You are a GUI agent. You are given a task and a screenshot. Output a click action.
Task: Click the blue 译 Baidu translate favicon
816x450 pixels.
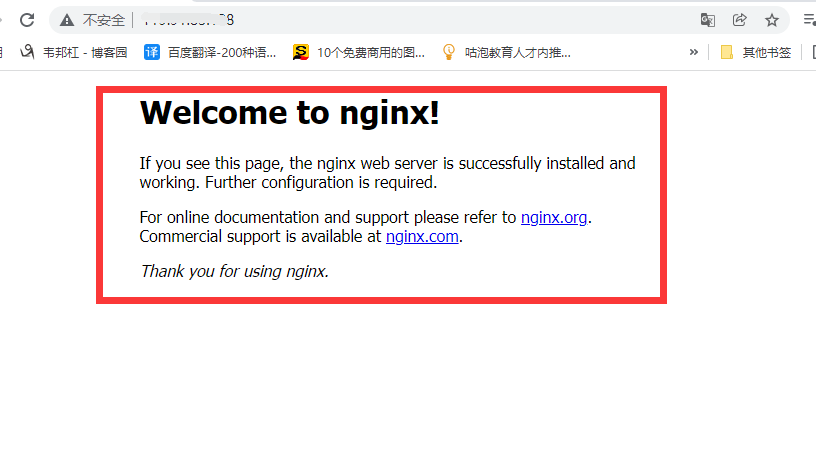point(152,52)
